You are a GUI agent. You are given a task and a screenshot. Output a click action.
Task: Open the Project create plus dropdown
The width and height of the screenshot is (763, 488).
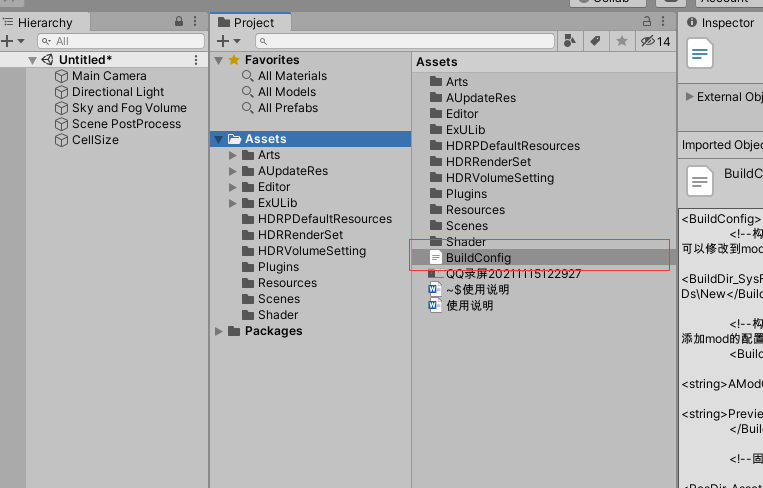pyautogui.click(x=229, y=41)
